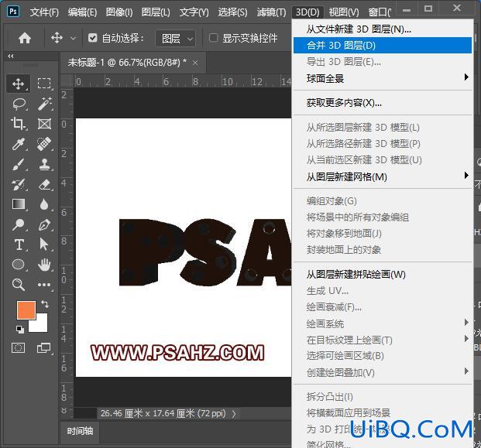Choose 合并 3D 图层(D)
The width and height of the screenshot is (481, 448).
(383, 46)
